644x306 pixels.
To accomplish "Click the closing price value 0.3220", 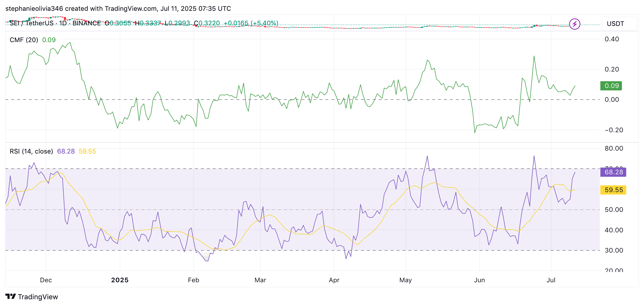I will (x=210, y=23).
